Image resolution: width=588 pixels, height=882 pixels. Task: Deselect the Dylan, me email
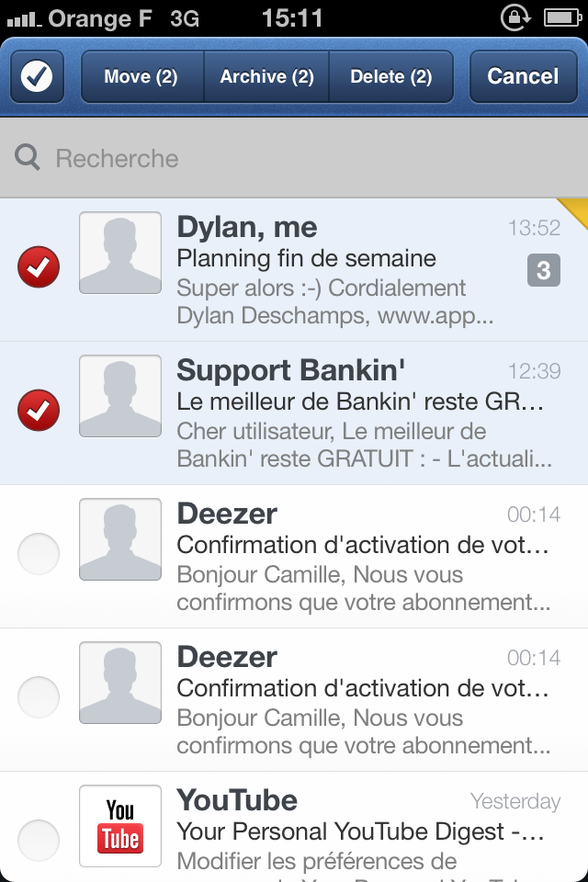tap(39, 267)
